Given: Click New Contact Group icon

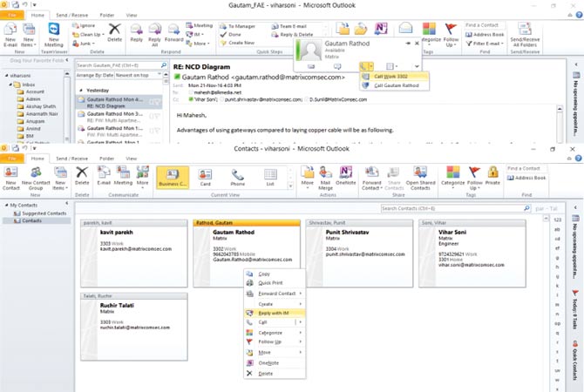Looking at the screenshot, I should [36, 179].
